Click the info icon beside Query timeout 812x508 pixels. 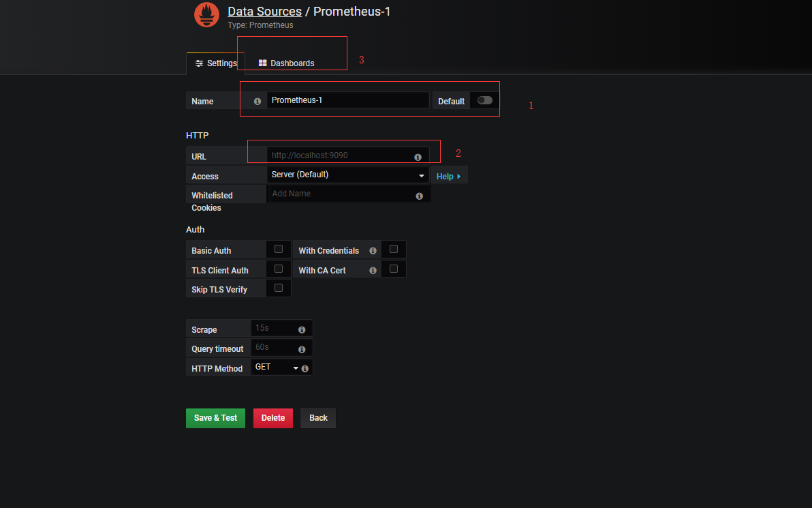(x=300, y=348)
